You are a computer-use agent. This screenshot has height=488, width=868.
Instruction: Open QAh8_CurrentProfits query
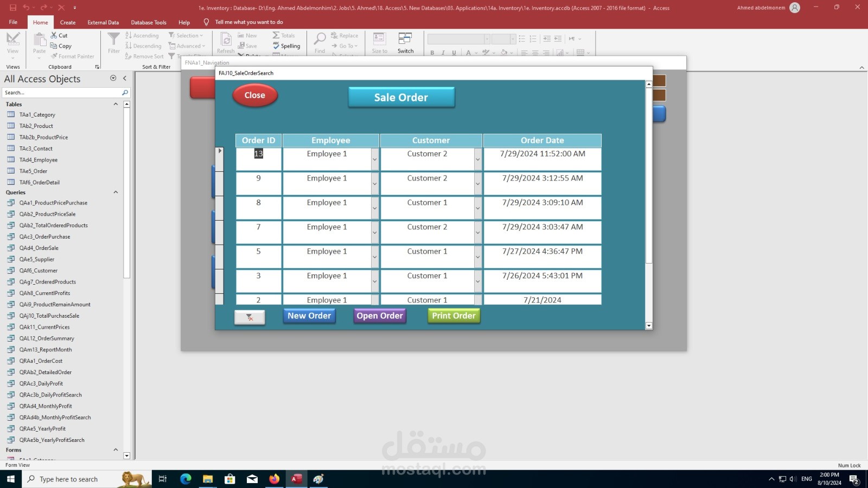(44, 293)
